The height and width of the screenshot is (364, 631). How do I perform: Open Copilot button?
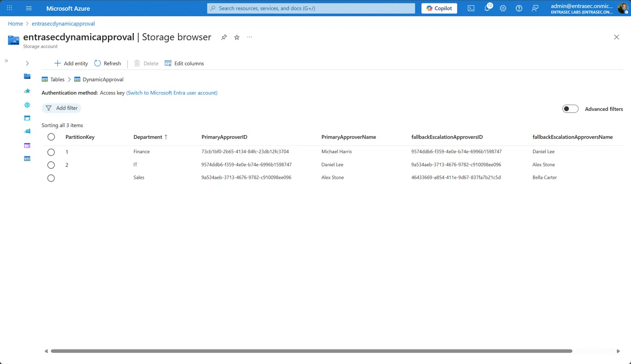point(439,8)
